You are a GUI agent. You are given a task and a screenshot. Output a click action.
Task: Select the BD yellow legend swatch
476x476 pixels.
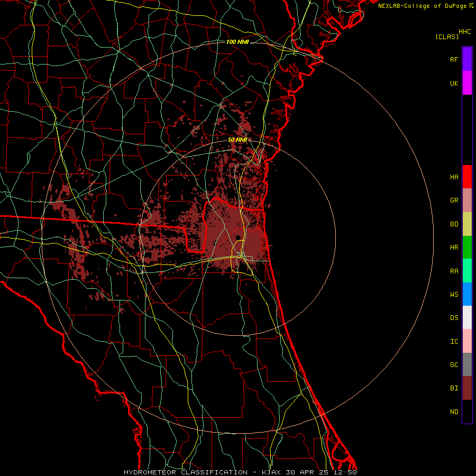[x=467, y=224]
